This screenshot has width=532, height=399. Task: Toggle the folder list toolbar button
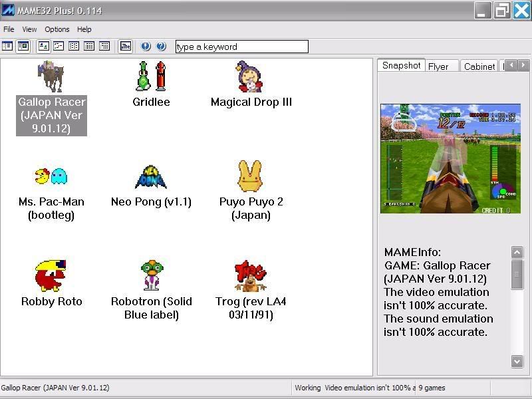[7, 46]
